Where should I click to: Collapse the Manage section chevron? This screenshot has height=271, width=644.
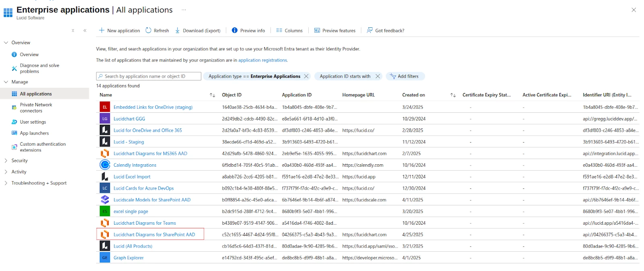pos(6,82)
